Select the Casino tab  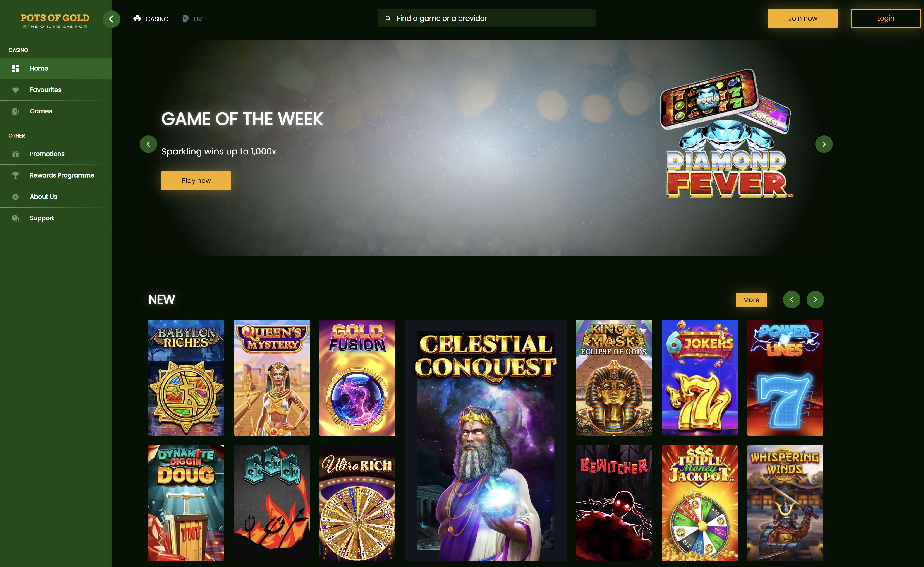click(x=151, y=19)
